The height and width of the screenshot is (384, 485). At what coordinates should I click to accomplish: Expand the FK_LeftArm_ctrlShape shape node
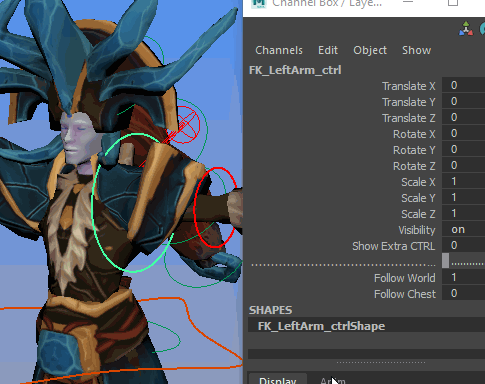[x=321, y=326]
